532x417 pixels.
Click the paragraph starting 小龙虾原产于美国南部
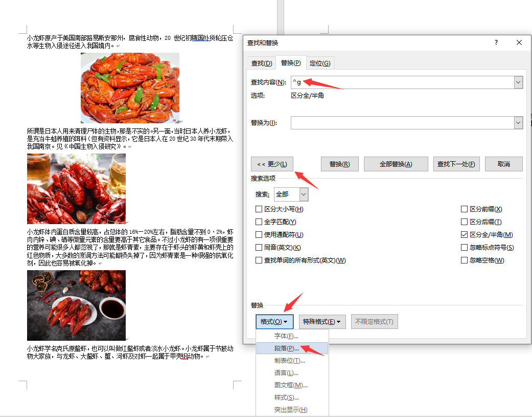pyautogui.click(x=130, y=42)
